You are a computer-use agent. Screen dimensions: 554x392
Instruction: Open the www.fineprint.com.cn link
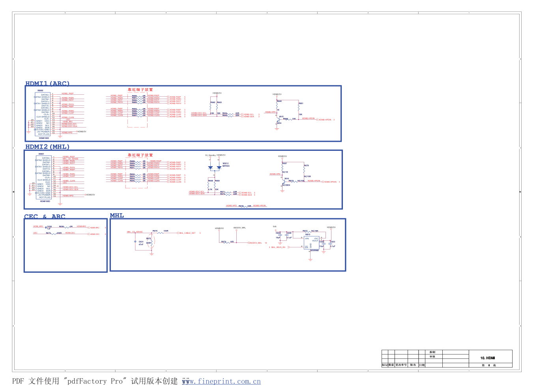click(221, 381)
